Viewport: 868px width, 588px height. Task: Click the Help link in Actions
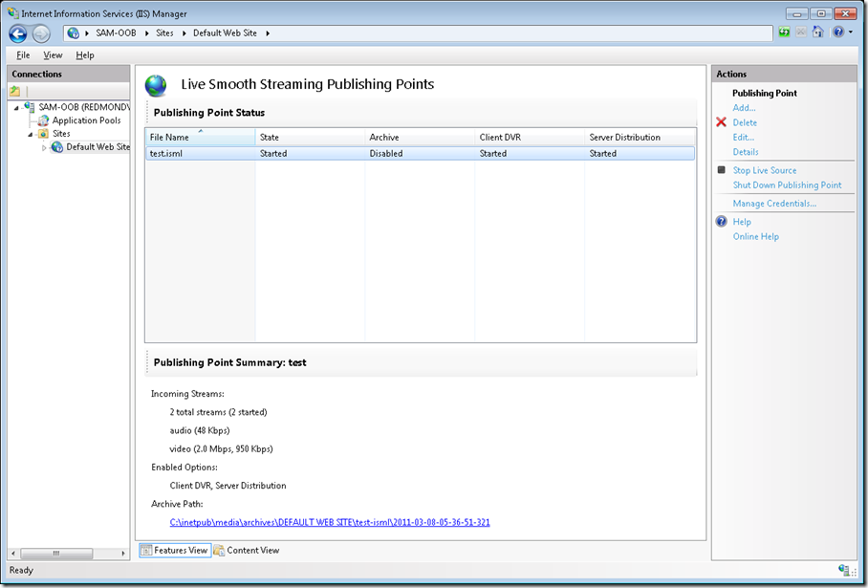742,222
